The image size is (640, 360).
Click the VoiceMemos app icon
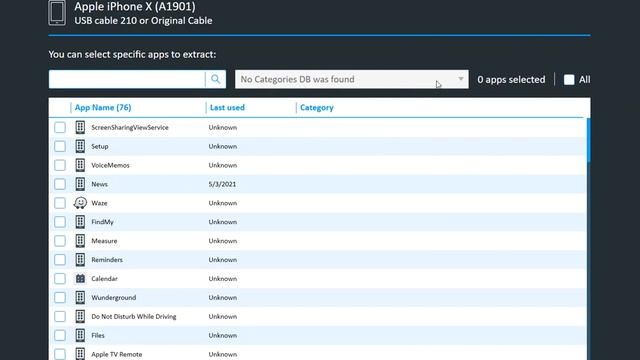point(80,165)
